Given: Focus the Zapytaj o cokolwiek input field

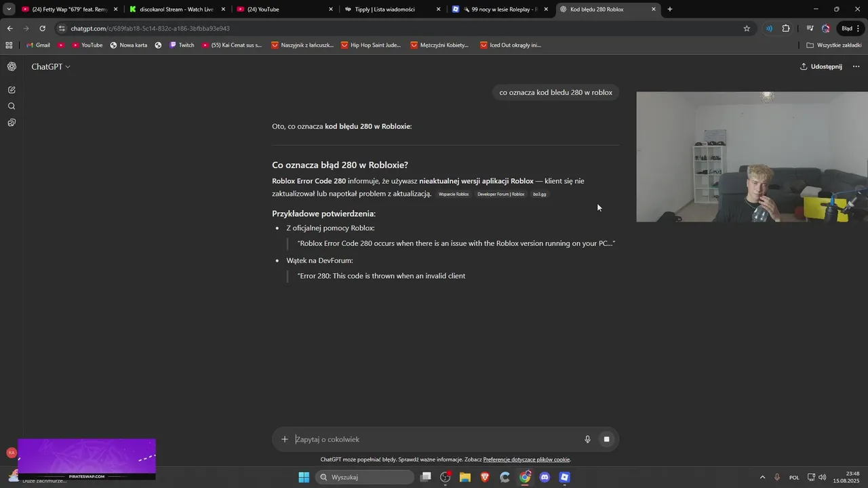Looking at the screenshot, I should point(434,439).
